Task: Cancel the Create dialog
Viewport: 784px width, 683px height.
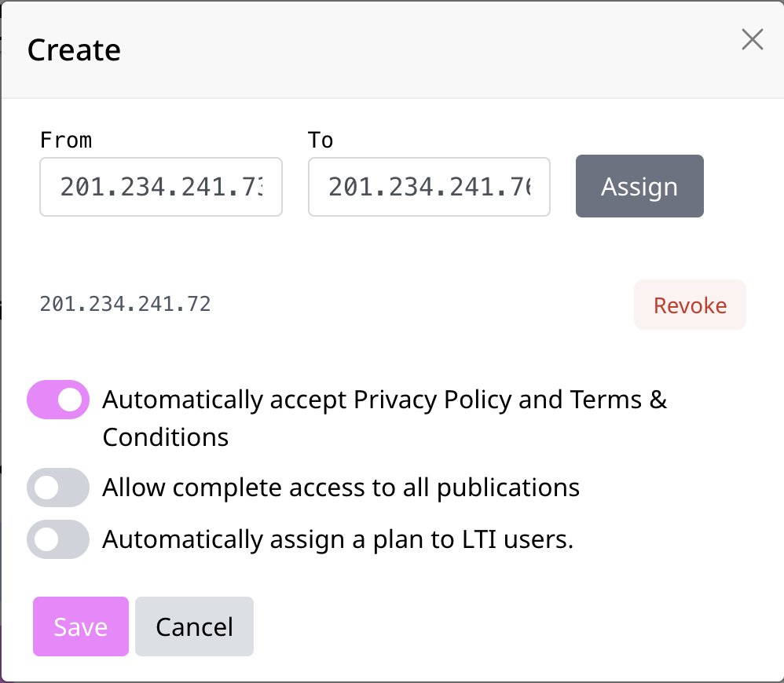Action: click(x=194, y=626)
